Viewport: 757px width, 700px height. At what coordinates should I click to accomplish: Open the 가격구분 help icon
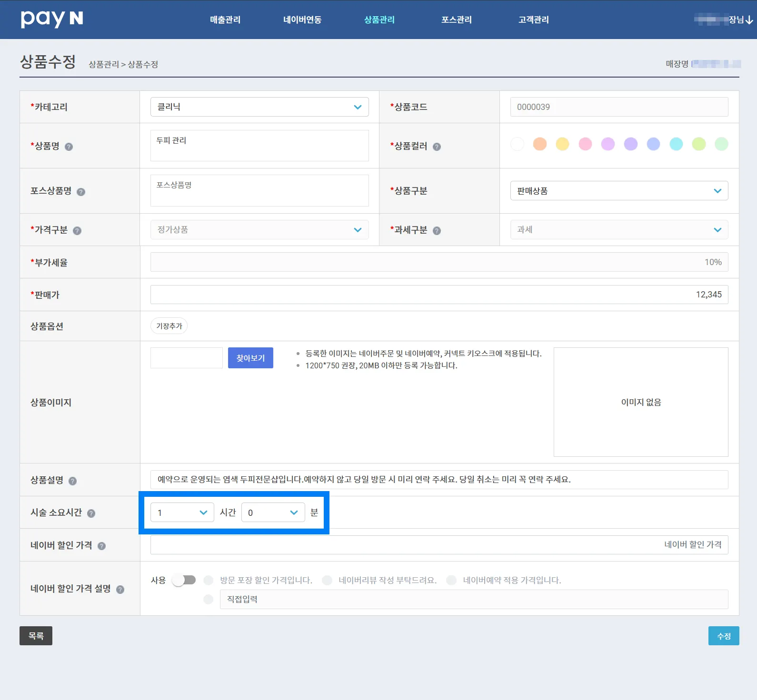(x=77, y=230)
